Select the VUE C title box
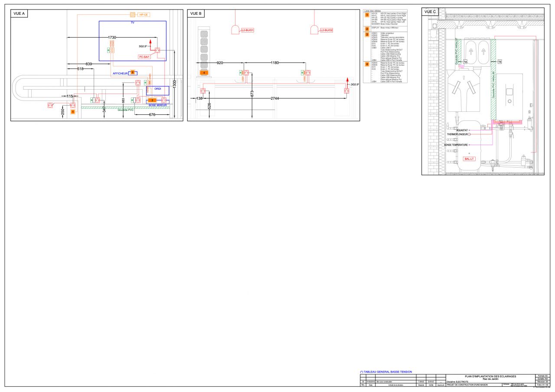The width and height of the screenshot is (555, 392). pos(430,12)
